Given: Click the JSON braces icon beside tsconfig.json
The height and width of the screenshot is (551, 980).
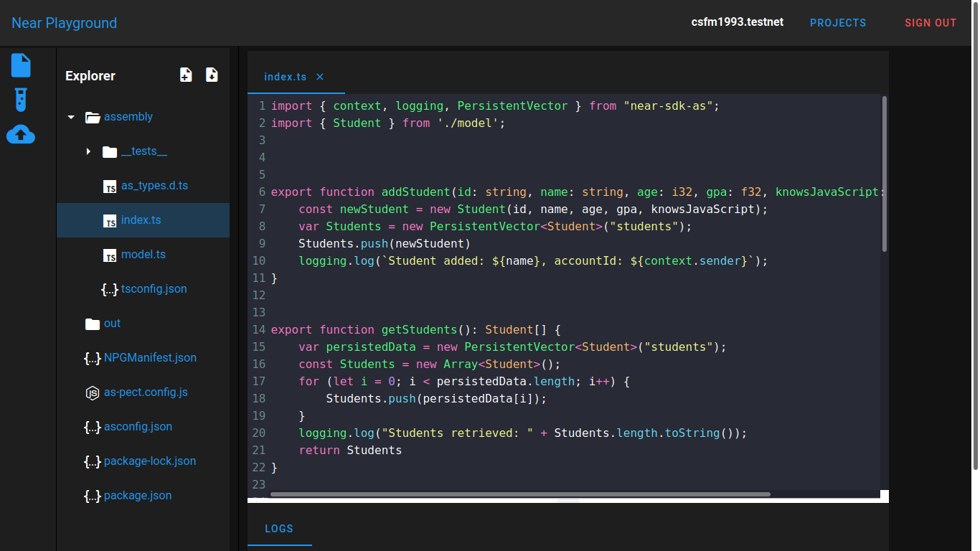Looking at the screenshot, I should click(110, 289).
